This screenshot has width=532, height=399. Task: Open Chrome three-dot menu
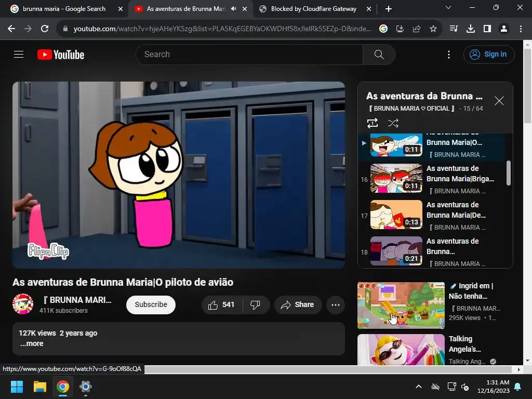[x=521, y=29]
